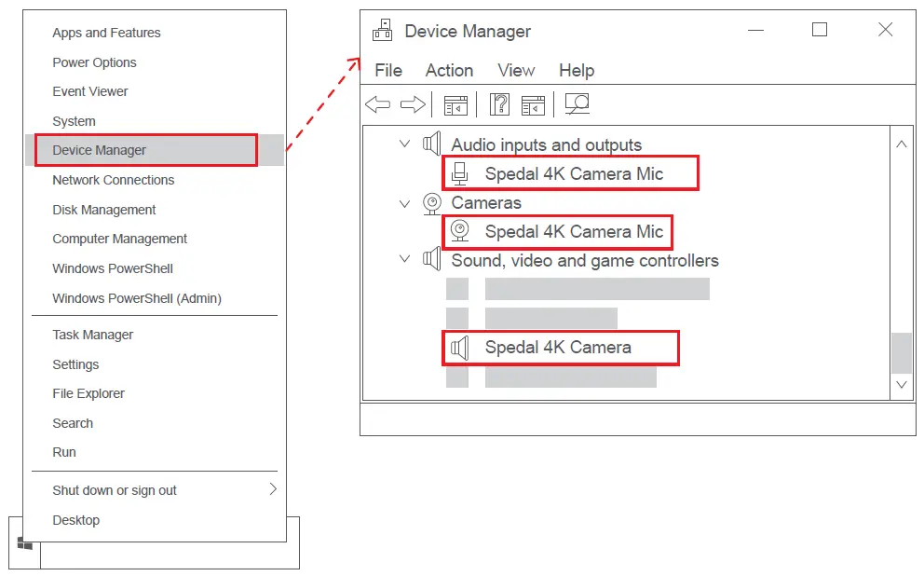
Task: Open Settings from the menu
Action: tap(75, 364)
